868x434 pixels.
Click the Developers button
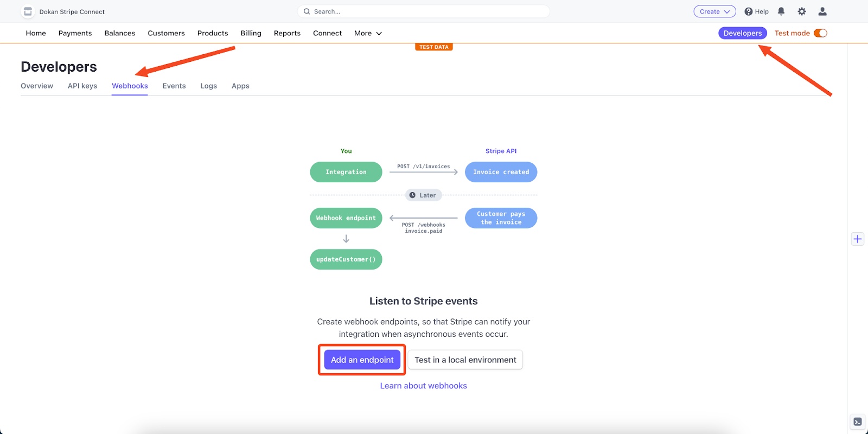tap(743, 33)
